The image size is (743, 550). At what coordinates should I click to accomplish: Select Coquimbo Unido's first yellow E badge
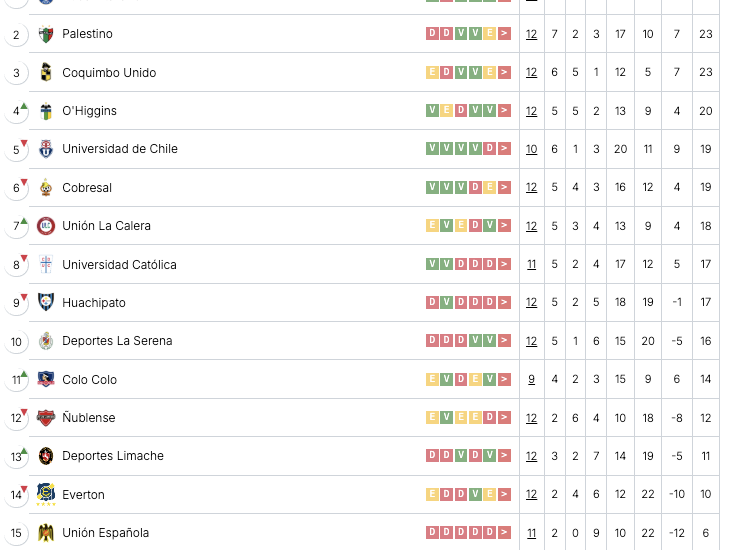coord(432,72)
